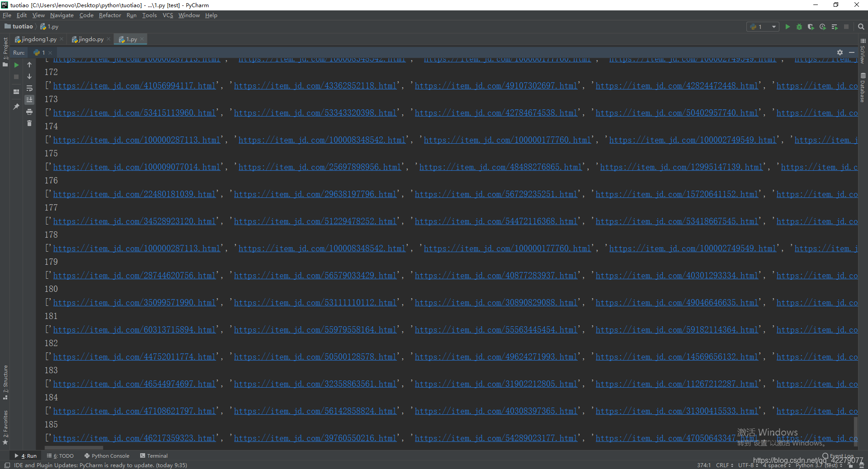
Task: Clear the console with the trash icon
Action: pos(29,123)
